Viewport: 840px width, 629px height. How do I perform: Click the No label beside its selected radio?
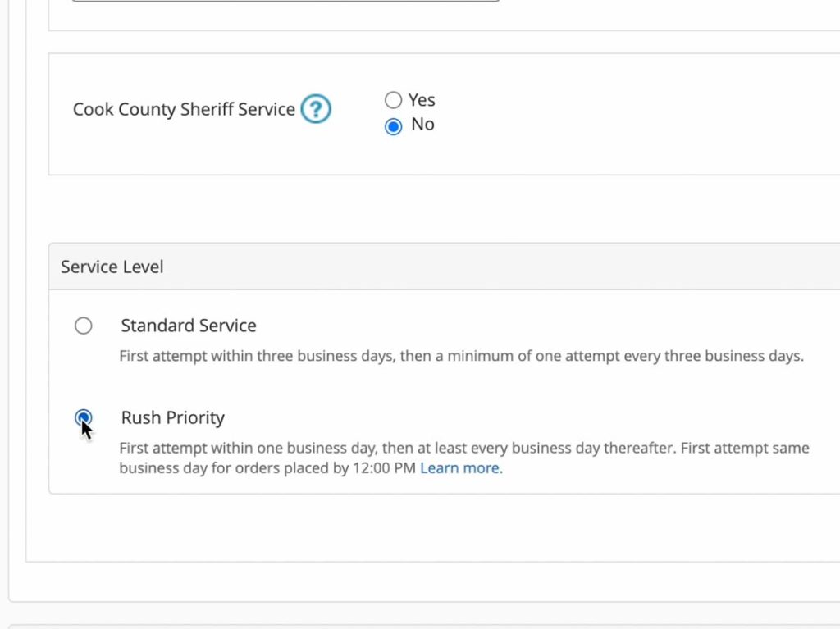[x=422, y=125]
